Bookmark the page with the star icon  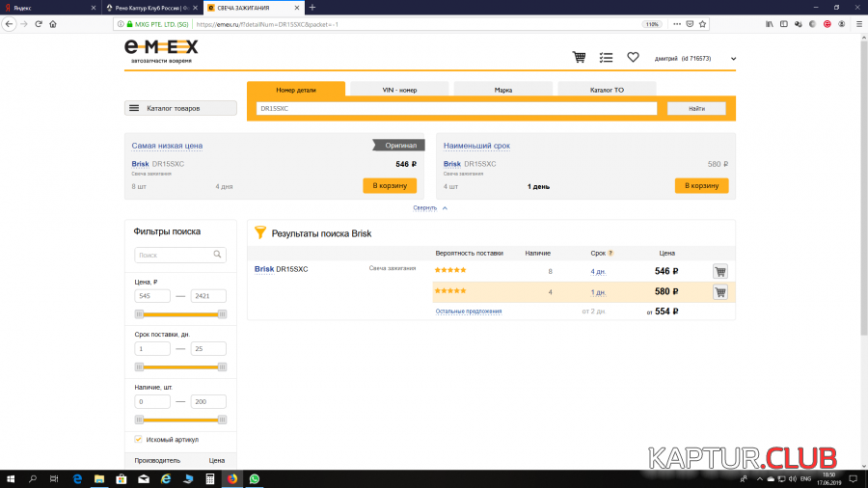[x=702, y=24]
